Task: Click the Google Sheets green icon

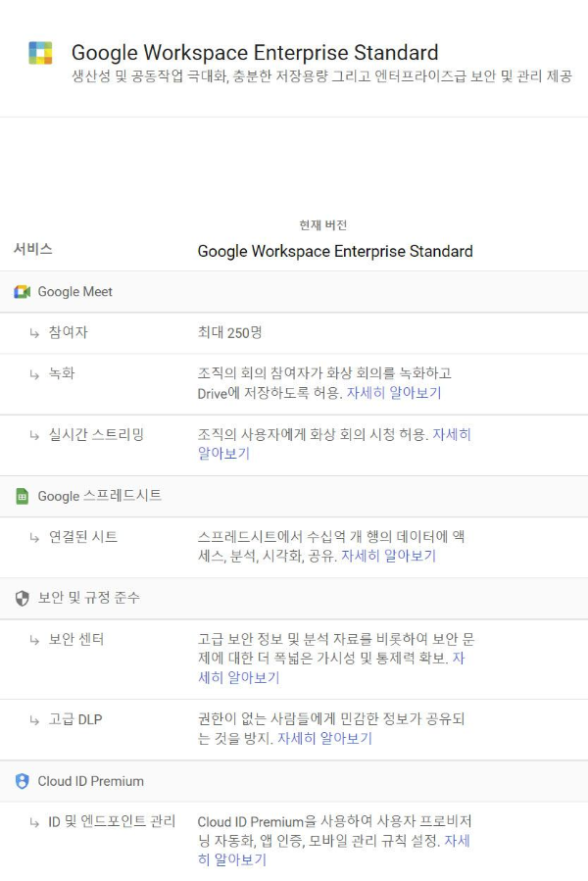Action: tap(22, 496)
